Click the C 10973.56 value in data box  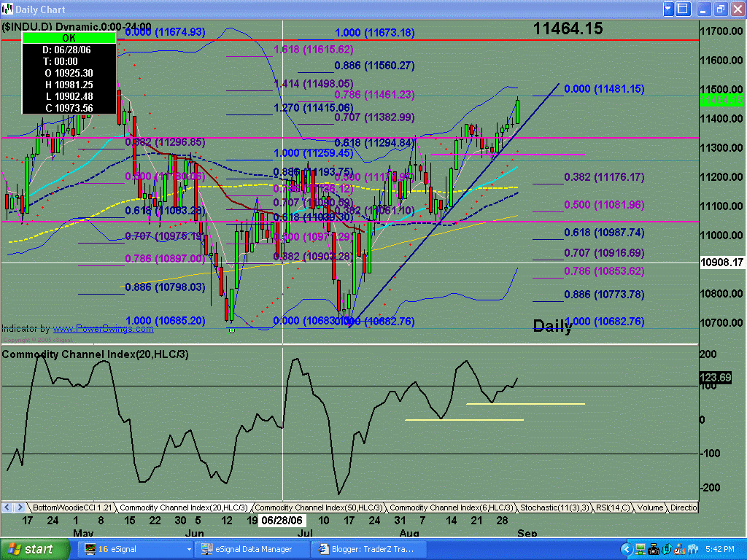click(69, 108)
